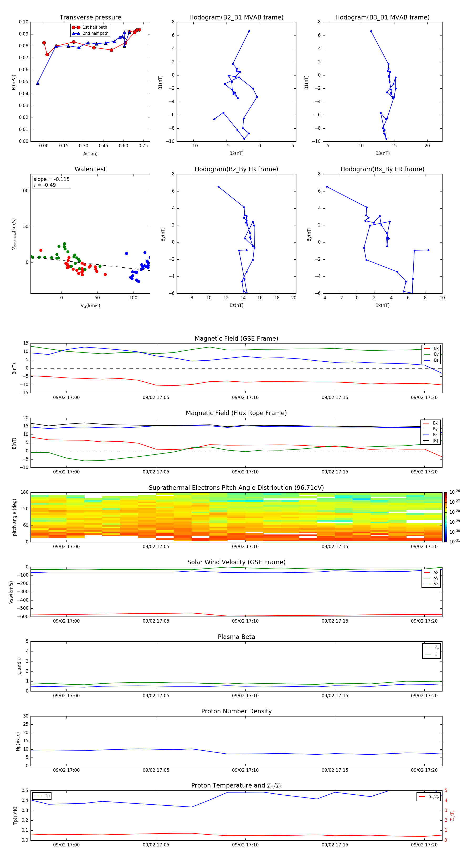Click 'A(T·m)' x-axis label
473x868 pixels.
[x=90, y=154]
